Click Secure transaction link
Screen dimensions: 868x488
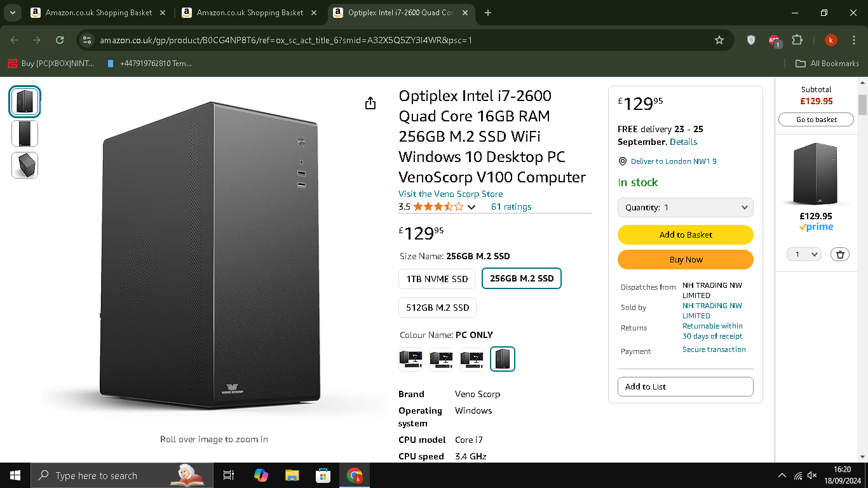pos(714,349)
